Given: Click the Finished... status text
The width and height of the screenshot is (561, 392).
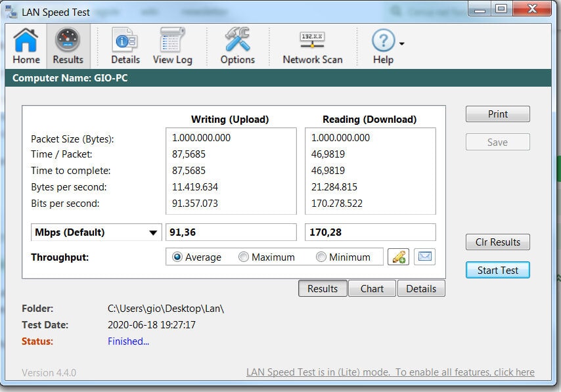Looking at the screenshot, I should [129, 341].
